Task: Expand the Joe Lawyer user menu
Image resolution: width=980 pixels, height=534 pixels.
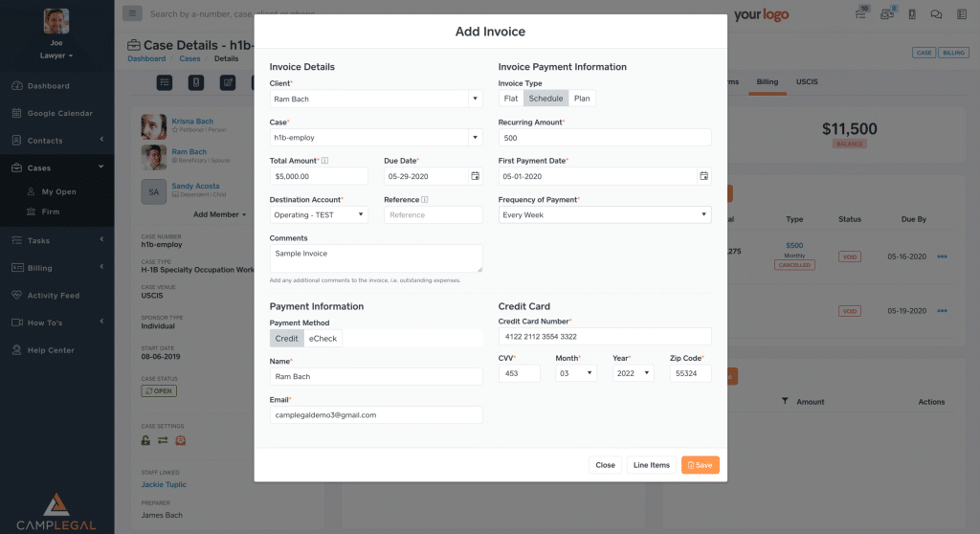Action: [56, 55]
